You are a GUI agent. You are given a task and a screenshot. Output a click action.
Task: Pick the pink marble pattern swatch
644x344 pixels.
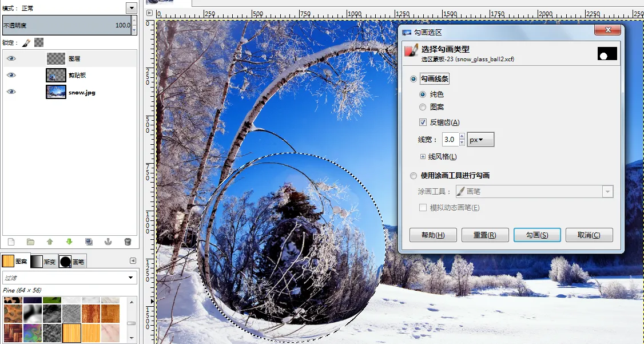(x=110, y=333)
